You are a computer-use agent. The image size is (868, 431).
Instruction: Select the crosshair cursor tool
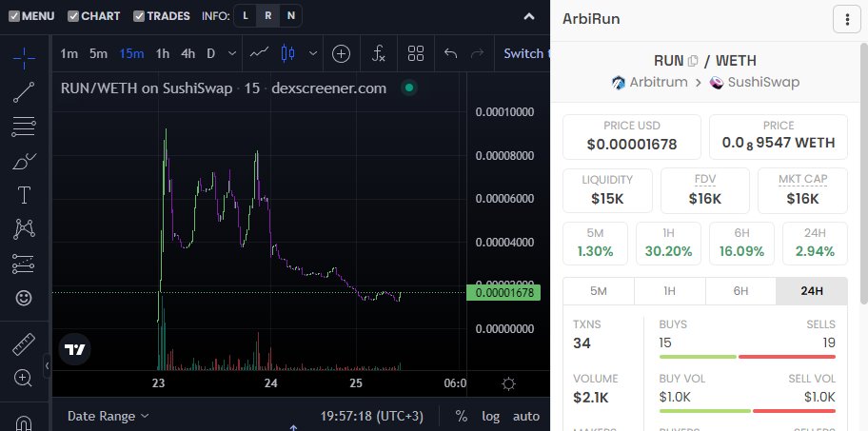click(x=24, y=58)
